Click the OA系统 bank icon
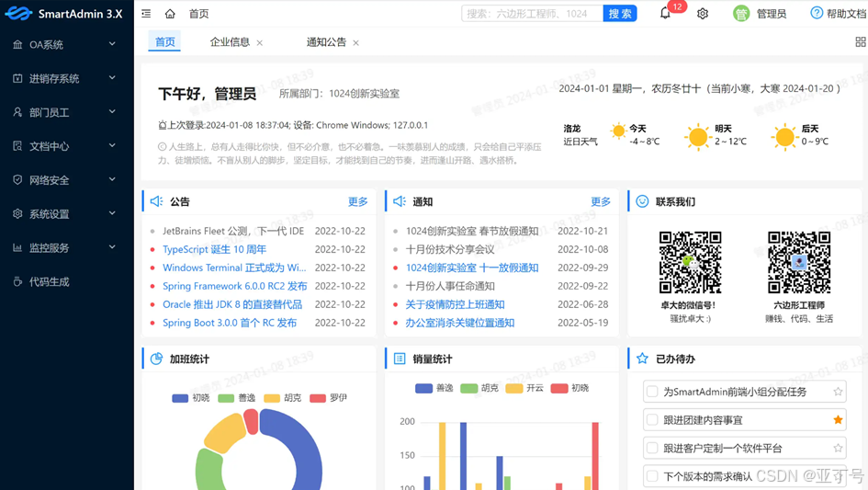The width and height of the screenshot is (868, 490). click(17, 44)
